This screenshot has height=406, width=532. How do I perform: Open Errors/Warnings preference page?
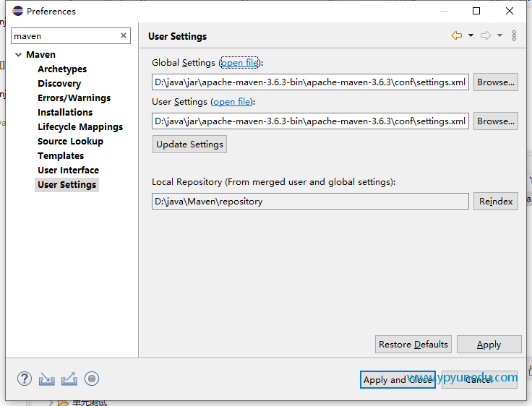74,98
